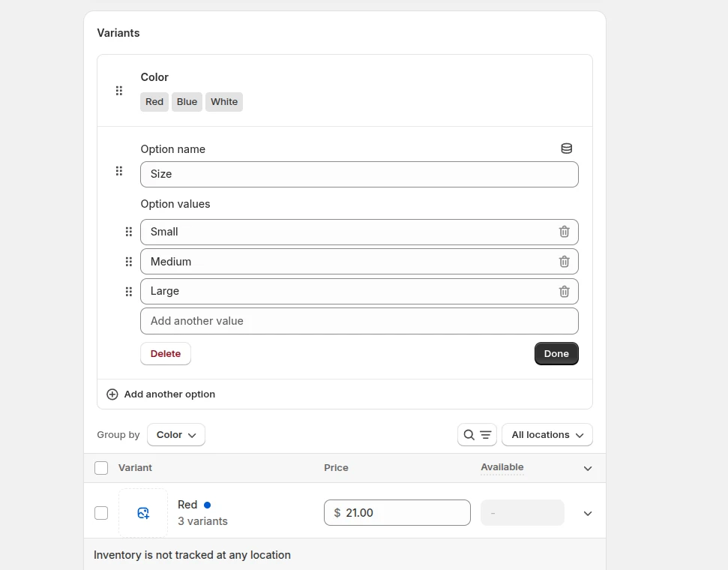This screenshot has width=728, height=570.
Task: Click the Variant column header
Action: (135, 468)
